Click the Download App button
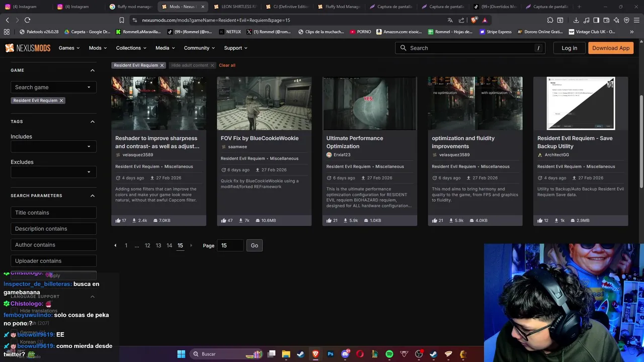Screen dimensions: 644x362 tap(611, 48)
